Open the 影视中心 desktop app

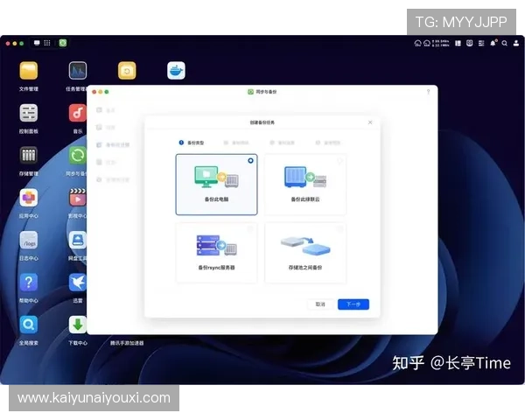tap(78, 198)
